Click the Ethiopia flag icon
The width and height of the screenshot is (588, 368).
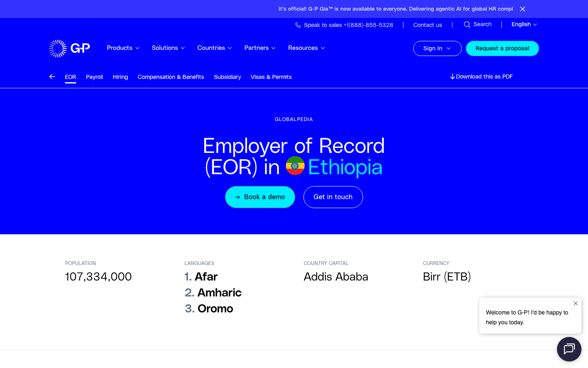(x=295, y=166)
